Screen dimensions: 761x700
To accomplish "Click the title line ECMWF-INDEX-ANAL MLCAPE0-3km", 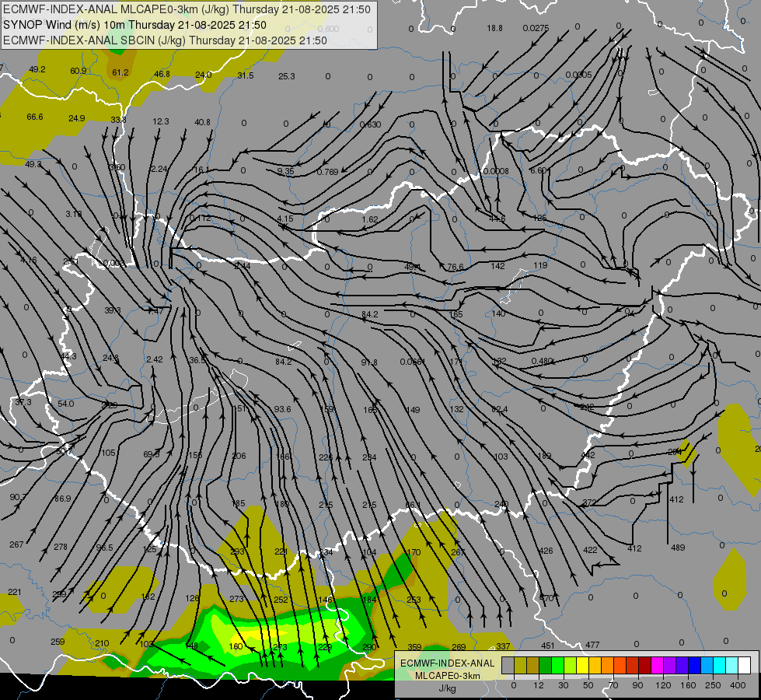I will point(187,9).
